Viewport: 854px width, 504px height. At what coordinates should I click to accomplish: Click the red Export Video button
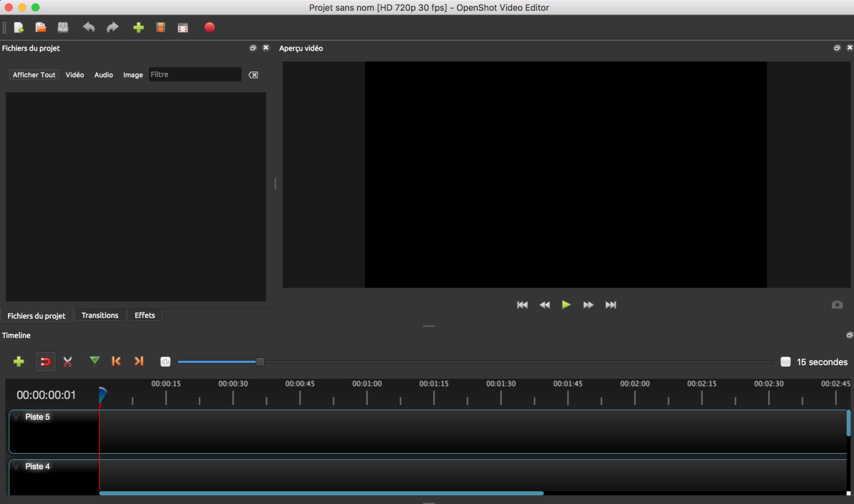click(x=209, y=28)
